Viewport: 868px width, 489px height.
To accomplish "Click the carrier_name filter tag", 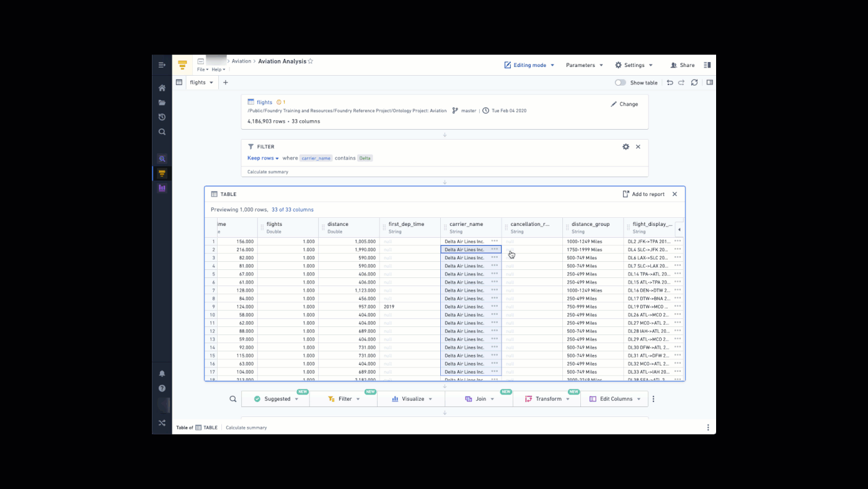I will [x=316, y=158].
